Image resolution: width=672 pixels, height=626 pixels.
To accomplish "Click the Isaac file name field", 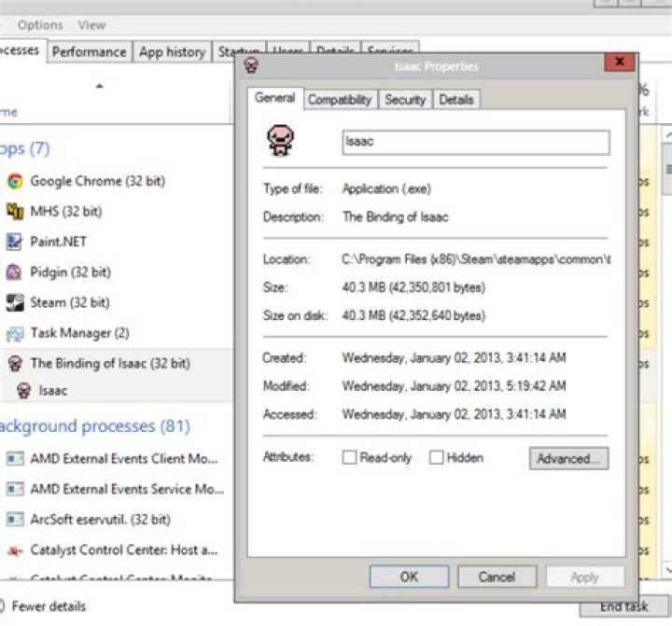I will click(476, 142).
